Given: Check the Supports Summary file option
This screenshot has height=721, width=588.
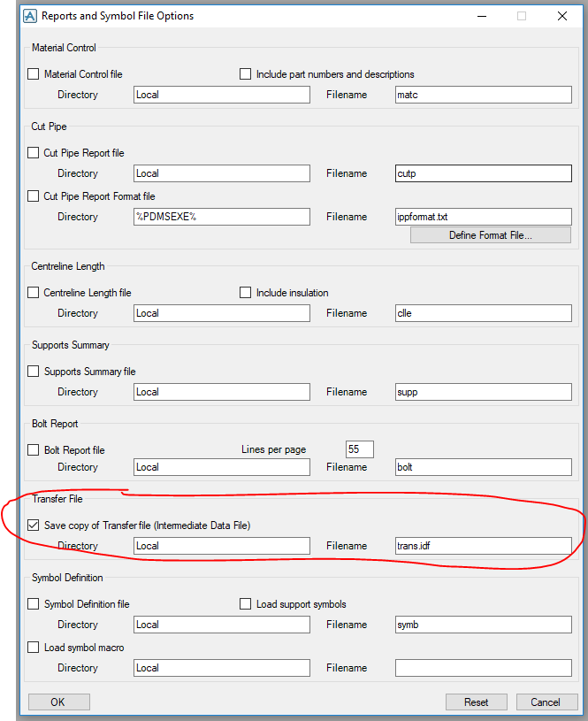Looking at the screenshot, I should pos(34,372).
